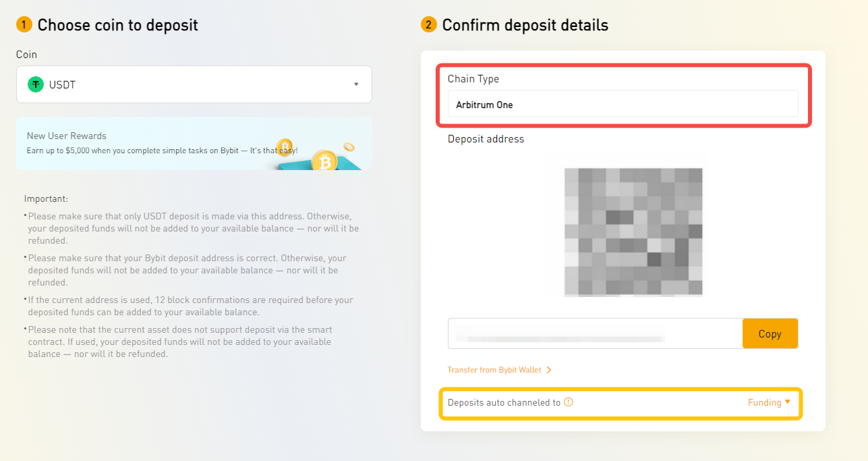Follow the Transfer from Bybit Wallet link
This screenshot has width=868, height=461.
495,370
